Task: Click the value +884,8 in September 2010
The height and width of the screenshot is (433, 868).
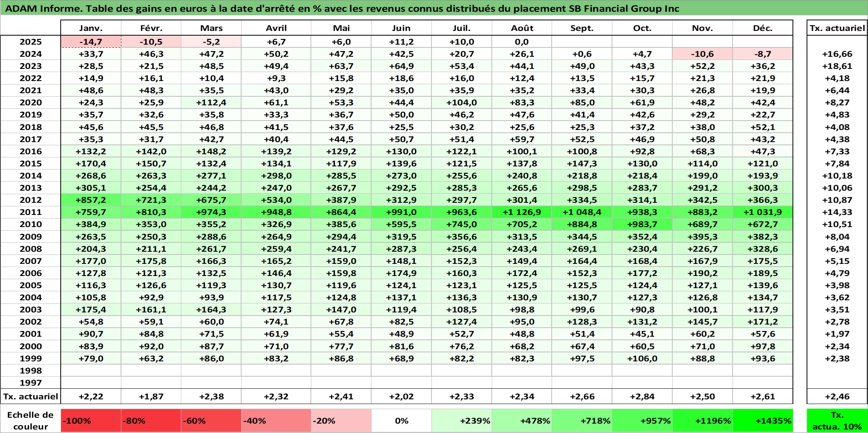Action: (582, 224)
